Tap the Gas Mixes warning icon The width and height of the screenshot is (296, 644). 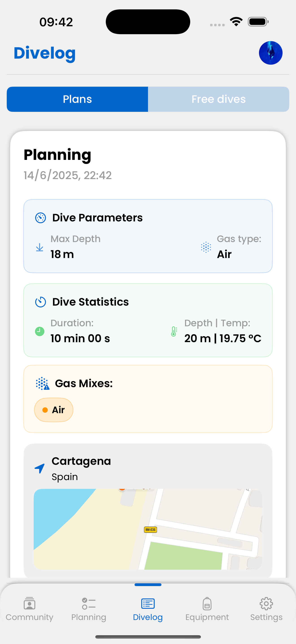click(x=42, y=384)
